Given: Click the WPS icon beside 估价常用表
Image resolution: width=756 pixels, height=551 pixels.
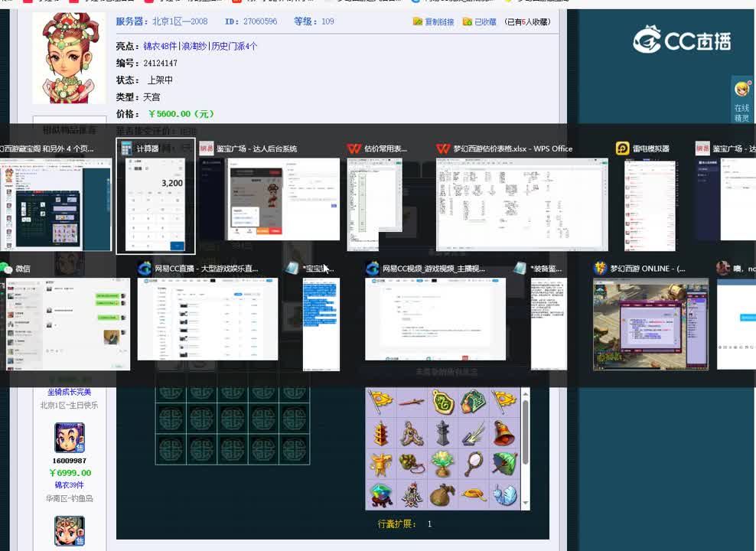Looking at the screenshot, I should point(354,148).
